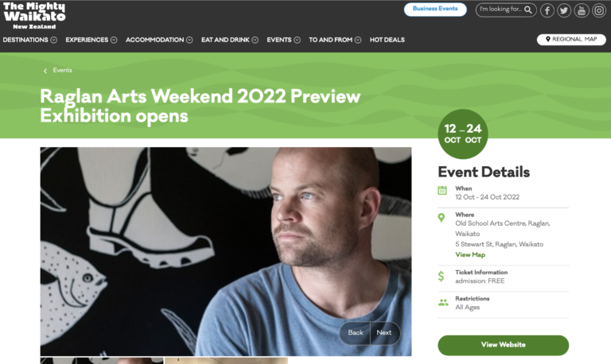The height and width of the screenshot is (364, 611).
Task: Open the To and From menu
Action: (x=335, y=40)
